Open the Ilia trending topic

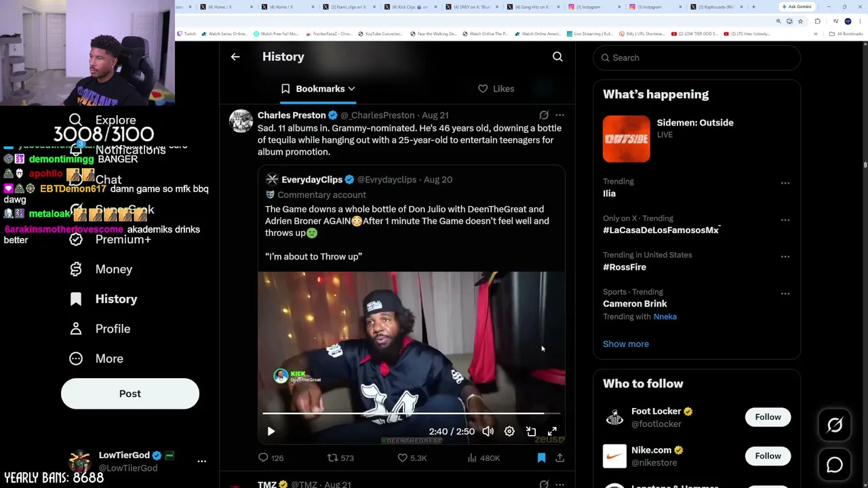click(x=610, y=193)
